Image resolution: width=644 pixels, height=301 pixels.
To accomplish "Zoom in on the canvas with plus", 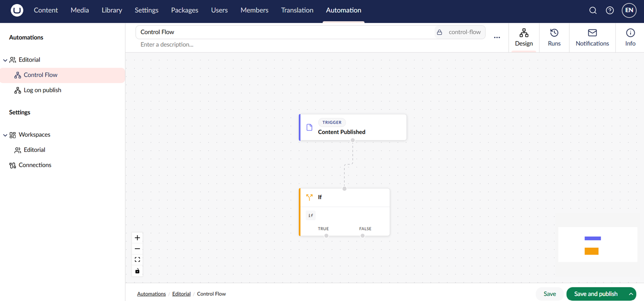I will click(x=137, y=238).
